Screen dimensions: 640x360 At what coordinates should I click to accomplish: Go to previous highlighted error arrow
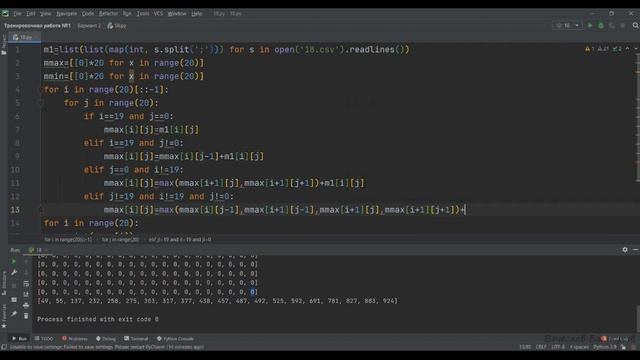(x=627, y=49)
